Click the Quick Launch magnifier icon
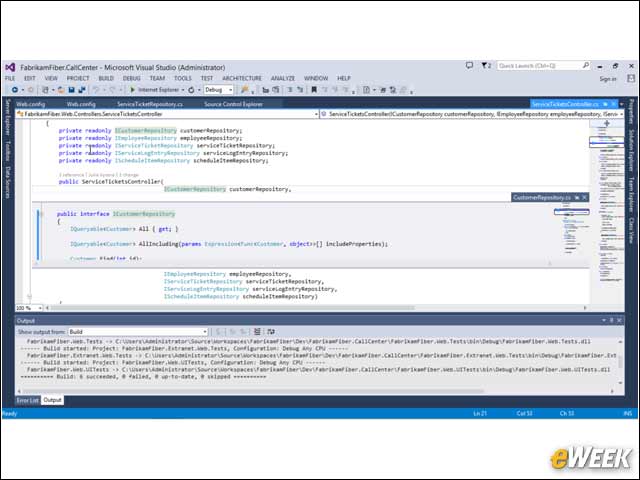 click(586, 65)
